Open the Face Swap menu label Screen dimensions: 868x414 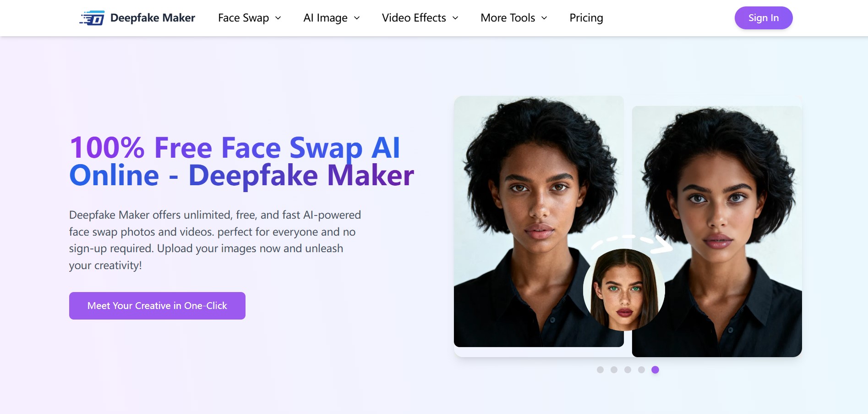click(x=243, y=18)
